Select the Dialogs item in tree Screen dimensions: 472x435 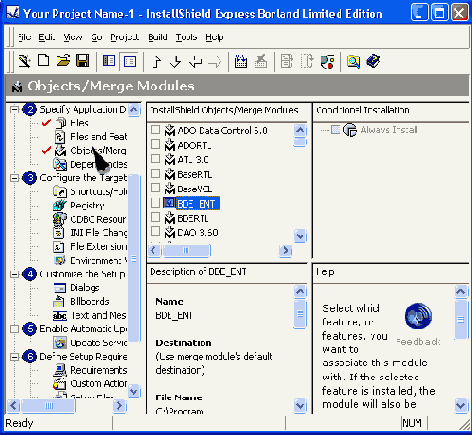(x=85, y=288)
